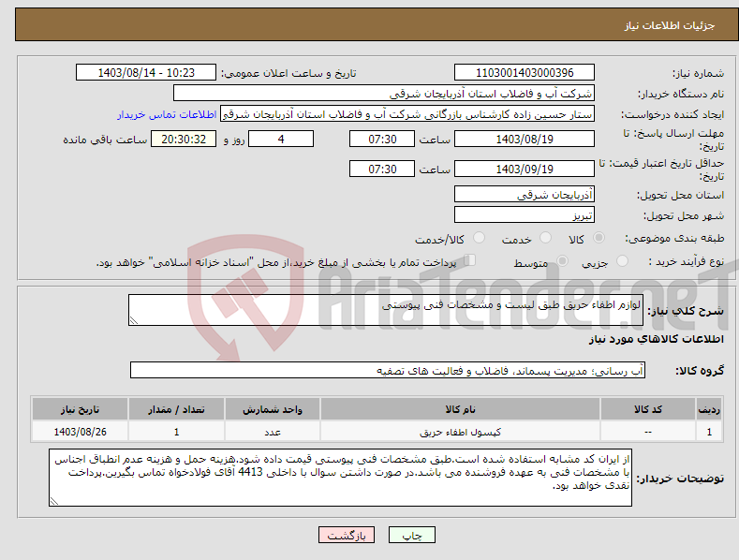
Task: Click the remaining days field showing 4
Action: [281, 139]
